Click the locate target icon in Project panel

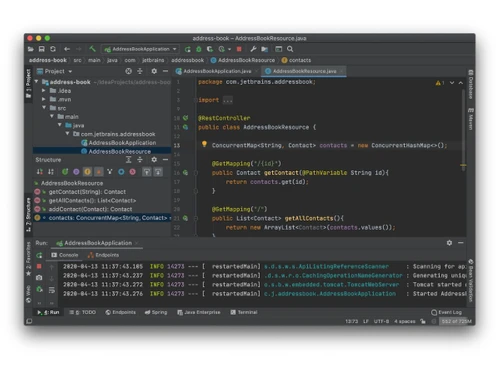pyautogui.click(x=128, y=71)
